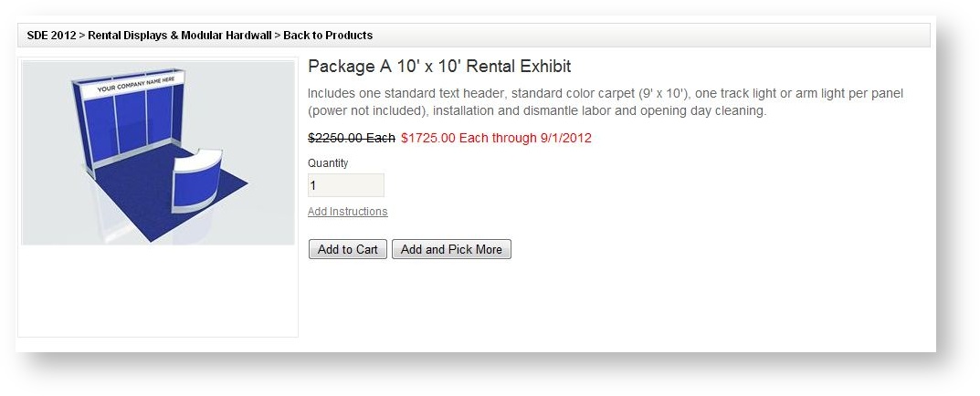Image resolution: width=980 pixels, height=396 pixels.
Task: Click the separator arrow after SDE 2012
Action: (x=81, y=36)
